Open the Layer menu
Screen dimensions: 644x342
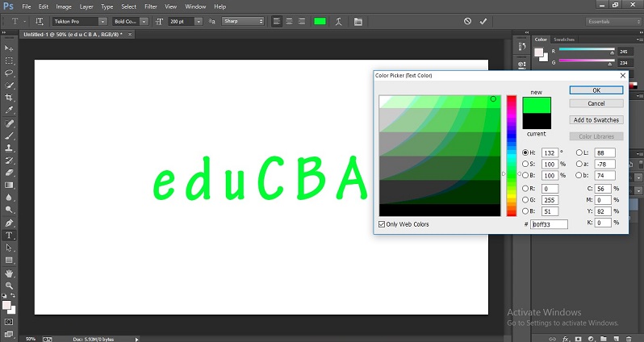[x=86, y=6]
